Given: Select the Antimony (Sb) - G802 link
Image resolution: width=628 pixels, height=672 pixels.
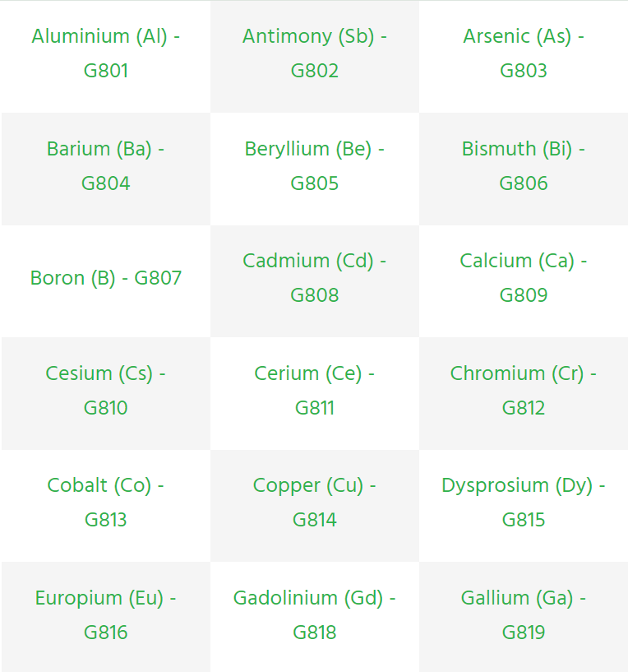Looking at the screenshot, I should [315, 53].
